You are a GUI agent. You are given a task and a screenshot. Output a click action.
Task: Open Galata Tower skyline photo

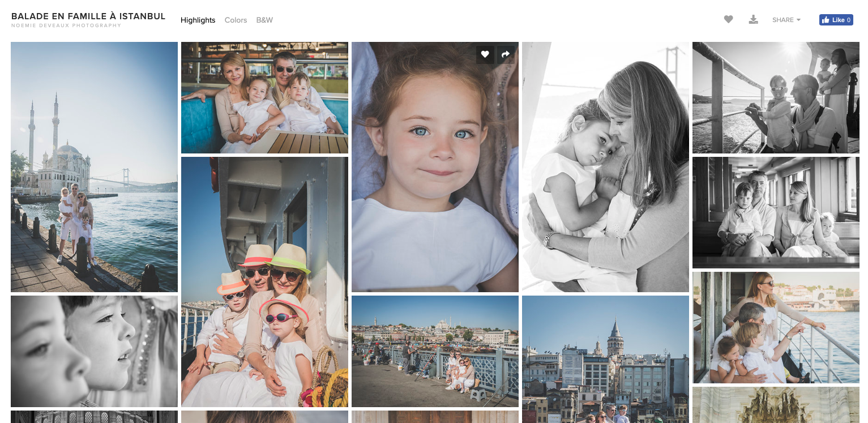click(605, 359)
